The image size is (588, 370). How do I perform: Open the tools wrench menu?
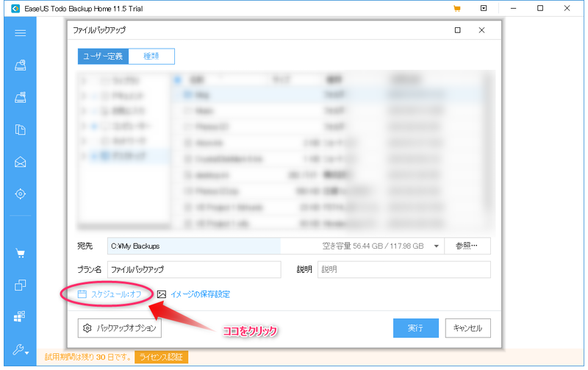tap(21, 349)
